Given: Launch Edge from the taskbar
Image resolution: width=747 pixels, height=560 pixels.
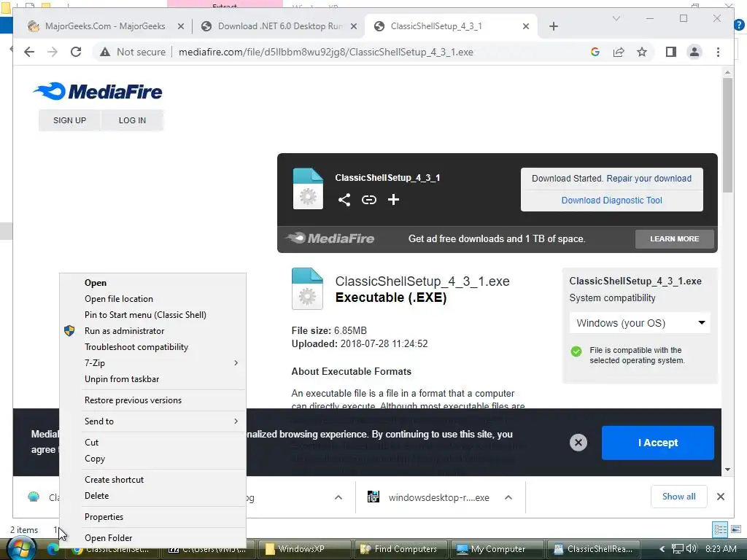Looking at the screenshot, I should pos(53,549).
